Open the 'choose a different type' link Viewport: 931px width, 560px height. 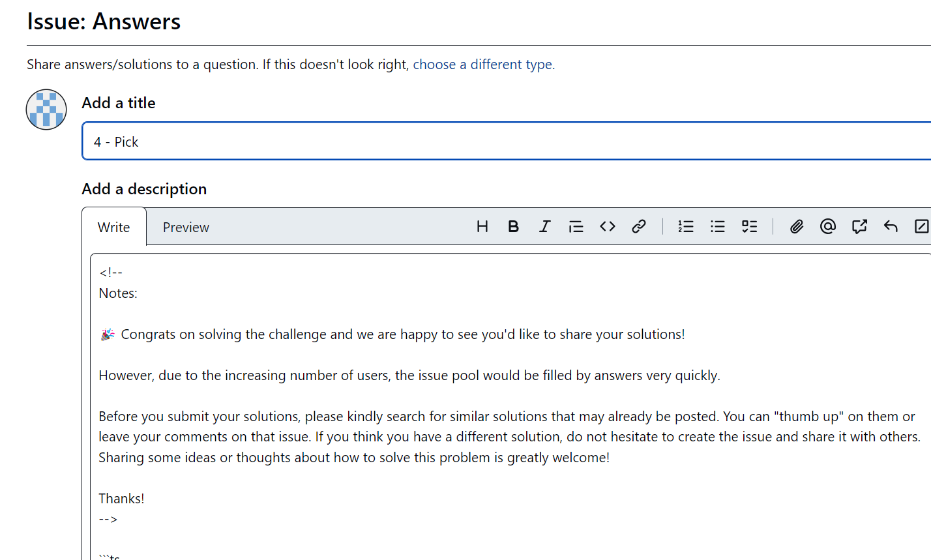point(482,65)
